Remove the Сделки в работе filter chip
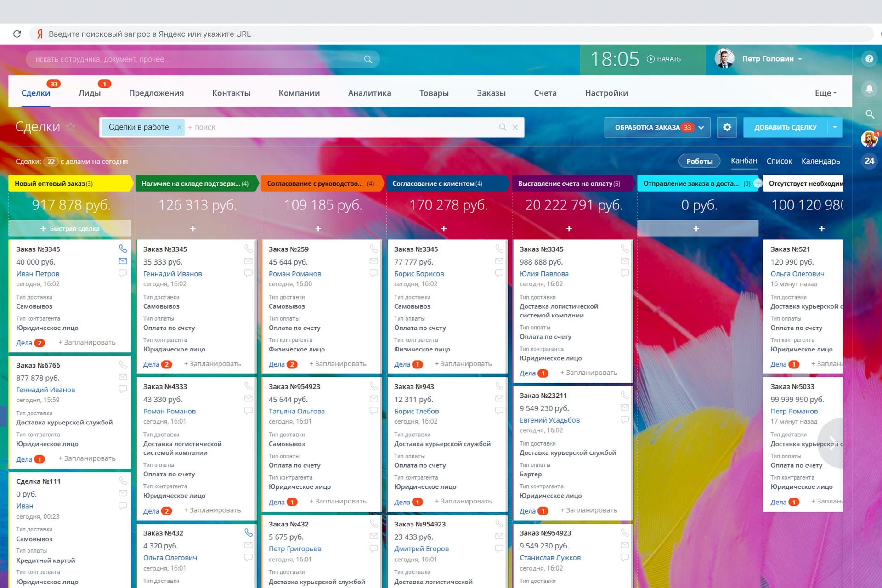 point(179,127)
